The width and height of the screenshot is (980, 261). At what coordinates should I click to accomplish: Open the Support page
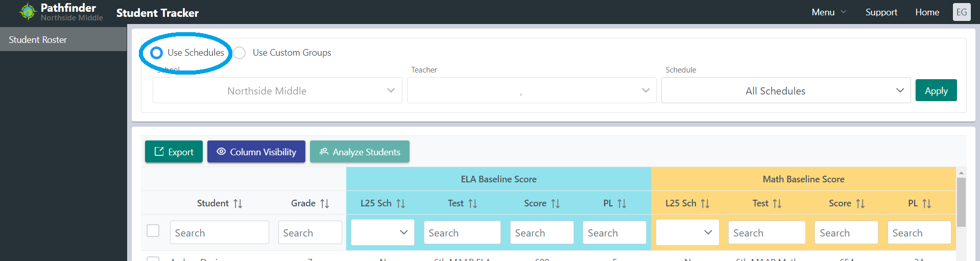(x=881, y=12)
